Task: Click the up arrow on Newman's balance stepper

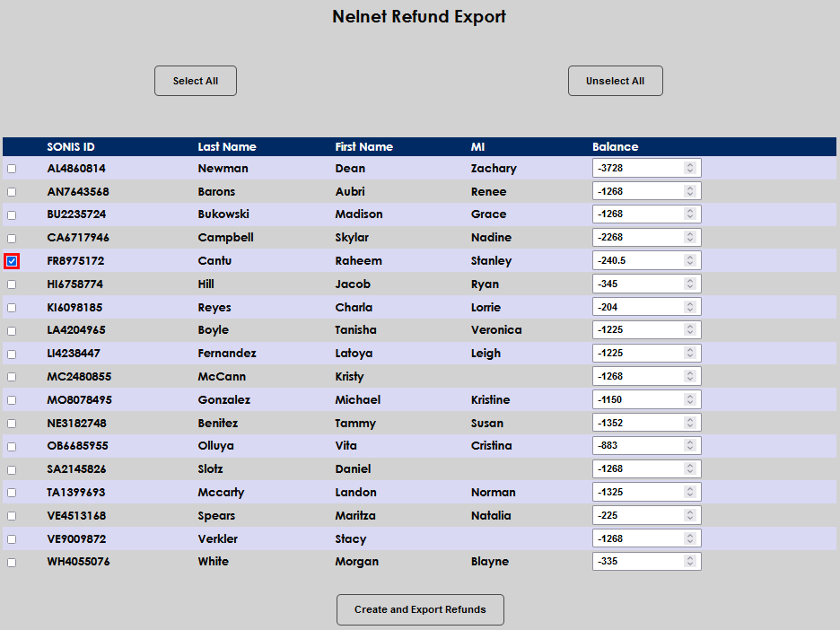Action: tap(692, 163)
